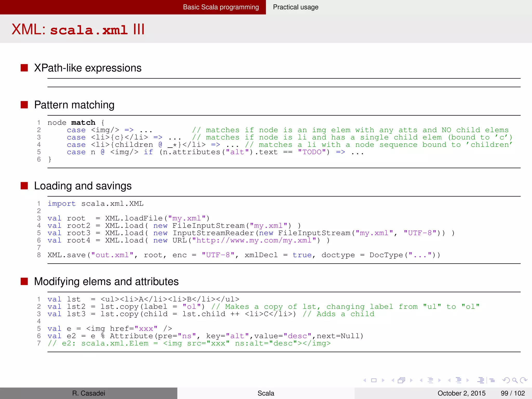Image resolution: width=532 pixels, height=399 pixels.
Task: Open the Practical usage section
Action: pyautogui.click(x=296, y=7)
